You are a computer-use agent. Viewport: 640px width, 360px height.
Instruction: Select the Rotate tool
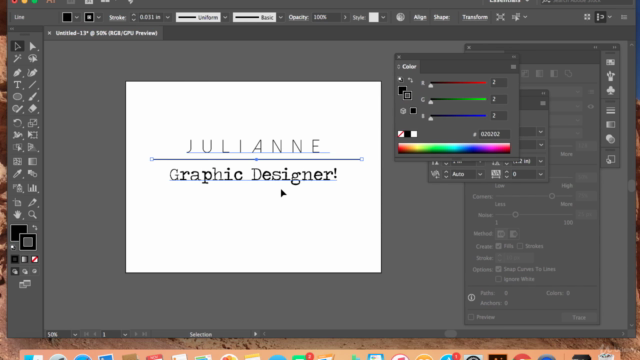click(17, 123)
